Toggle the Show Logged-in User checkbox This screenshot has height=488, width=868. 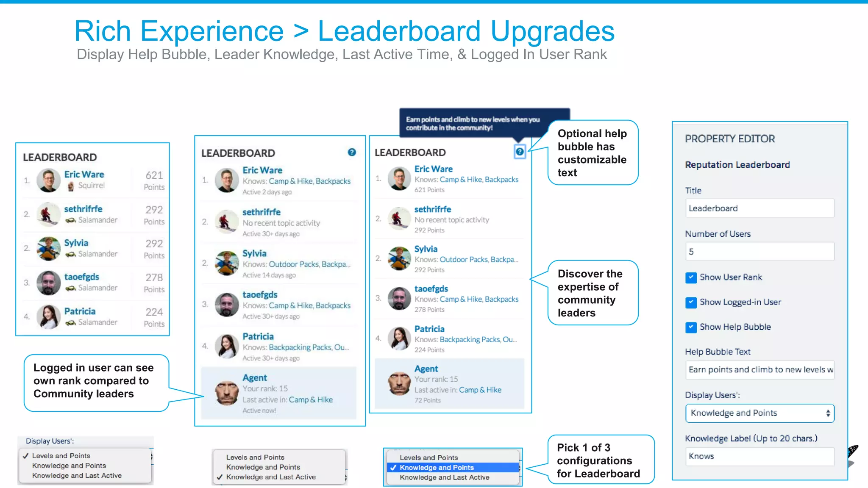[x=691, y=302]
